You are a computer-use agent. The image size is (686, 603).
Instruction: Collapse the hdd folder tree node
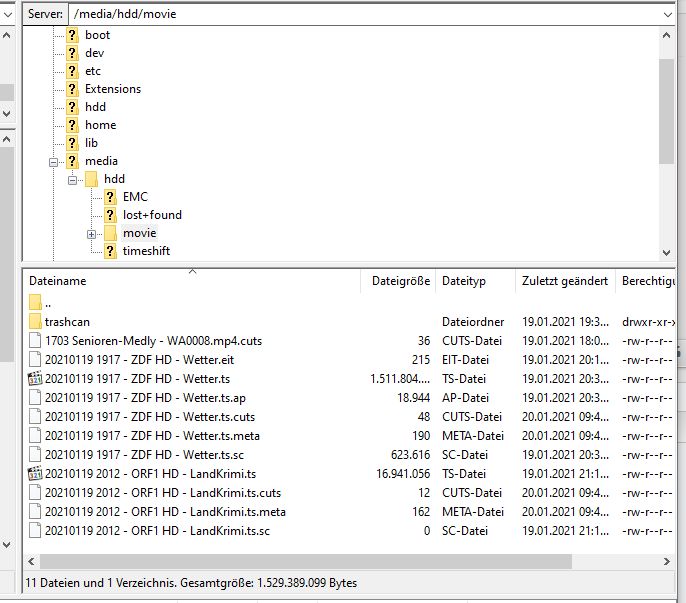73,179
